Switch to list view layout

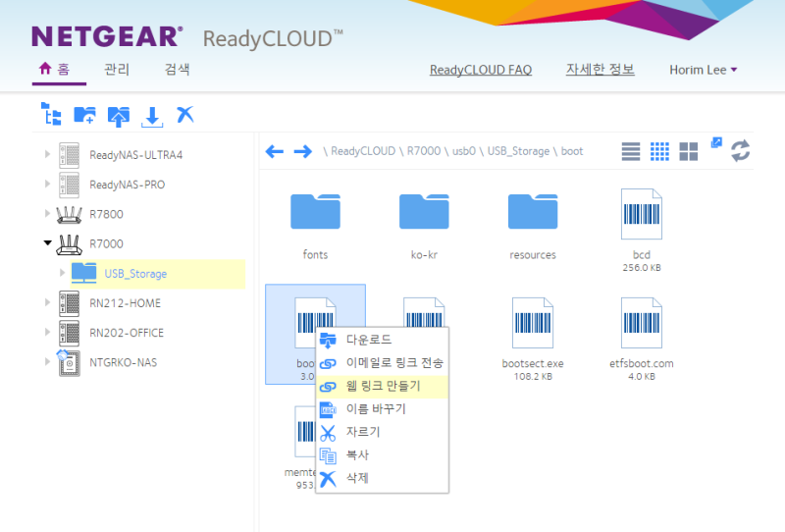[631, 151]
